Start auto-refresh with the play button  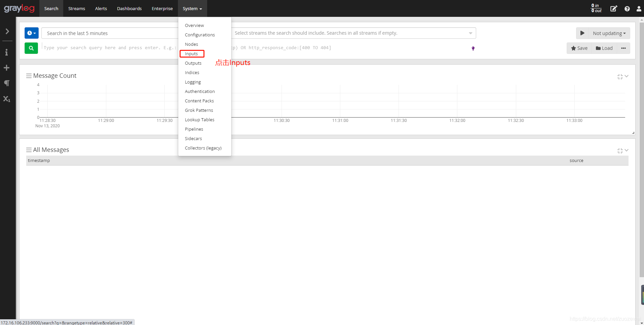pyautogui.click(x=582, y=33)
